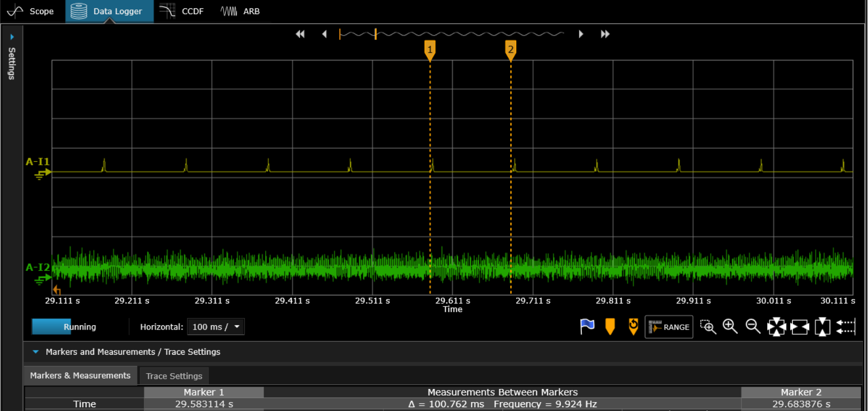Image resolution: width=868 pixels, height=411 pixels.
Task: Collapse Markers and Measurements section
Action: point(36,352)
